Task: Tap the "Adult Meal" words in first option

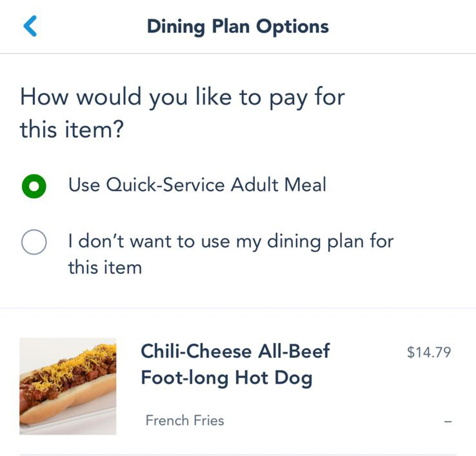Action: [x=278, y=185]
